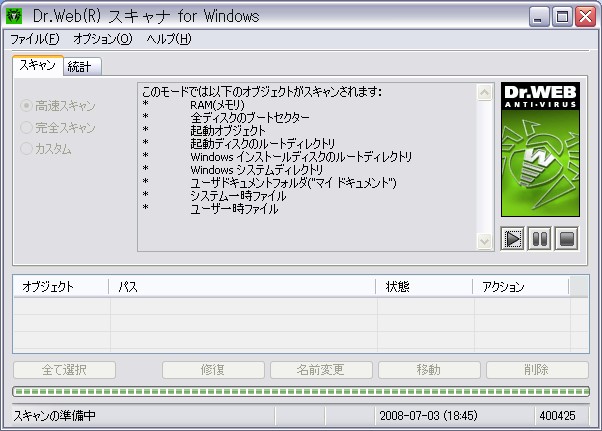The width and height of the screenshot is (602, 431).
Task: Click the 全ディスクのブートセクター line
Action: pyautogui.click(x=250, y=117)
